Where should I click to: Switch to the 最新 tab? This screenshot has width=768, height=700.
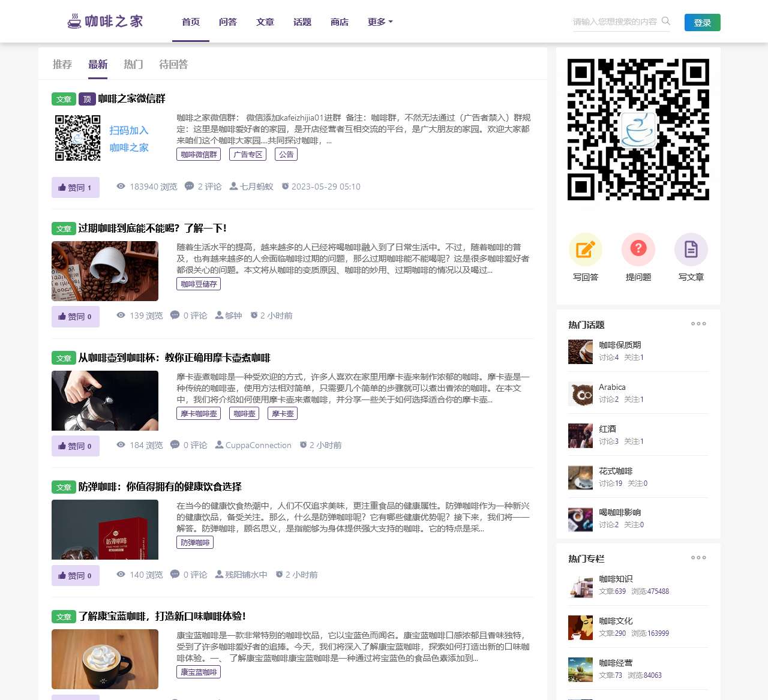(x=98, y=64)
